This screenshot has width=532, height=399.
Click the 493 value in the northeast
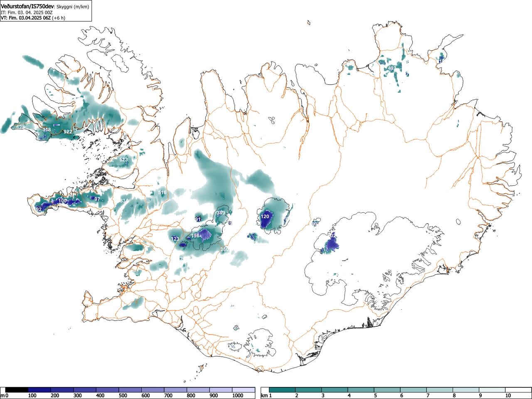pos(392,68)
